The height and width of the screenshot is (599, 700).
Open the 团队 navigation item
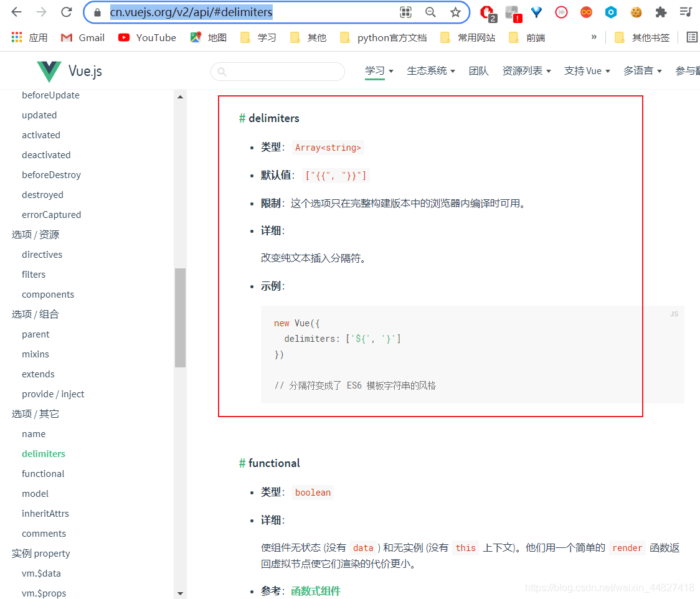point(478,70)
